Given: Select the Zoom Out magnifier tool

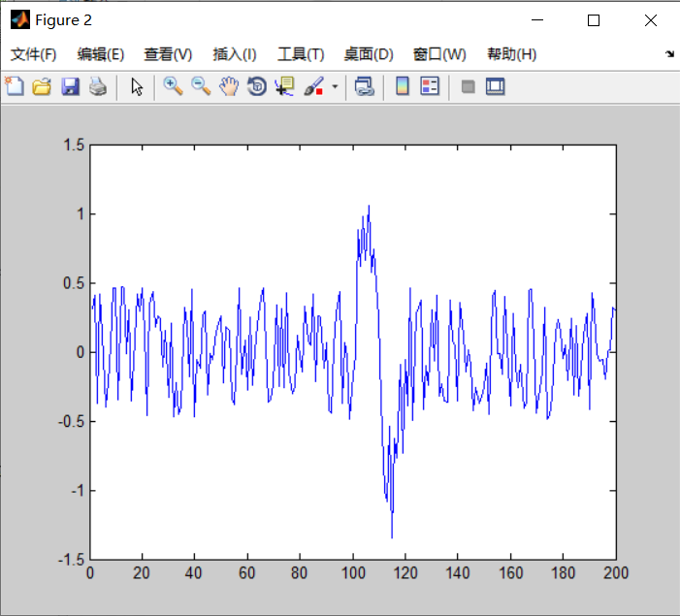Looking at the screenshot, I should [201, 86].
